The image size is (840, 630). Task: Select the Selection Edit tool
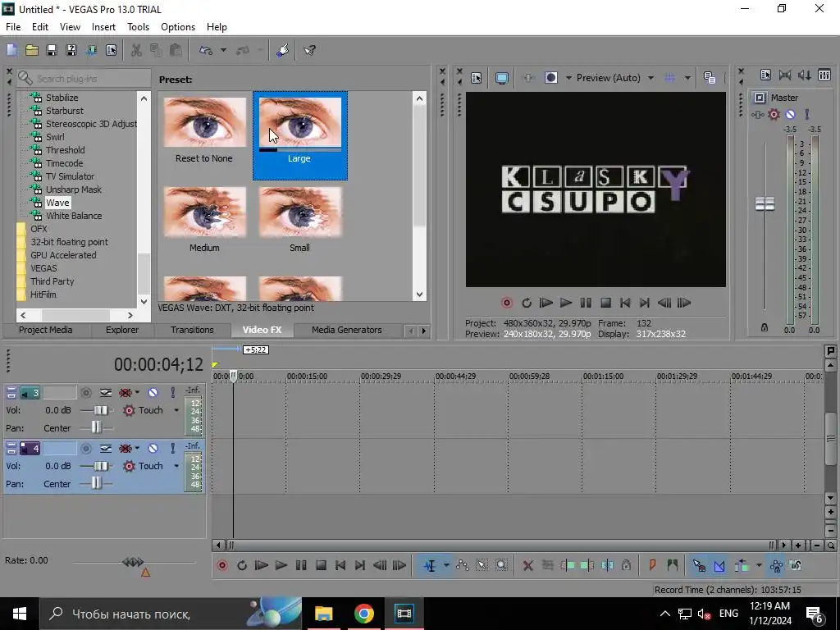[x=482, y=565]
